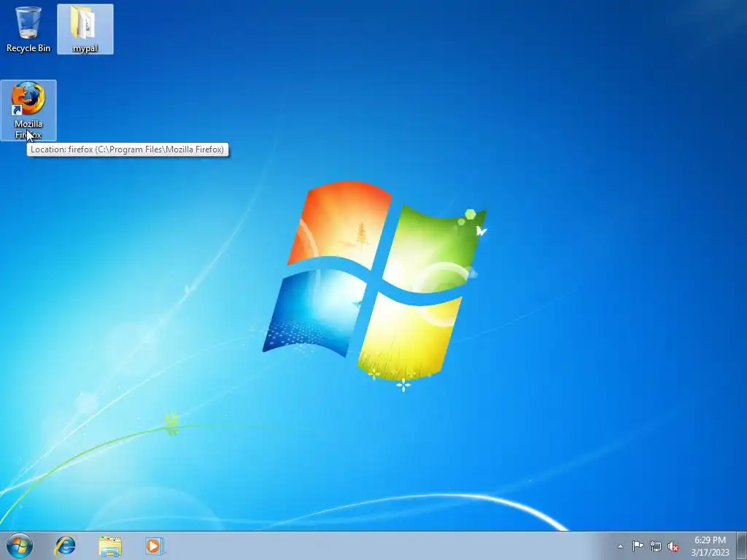Open the Action Center flag icon
This screenshot has width=747, height=560.
point(638,546)
